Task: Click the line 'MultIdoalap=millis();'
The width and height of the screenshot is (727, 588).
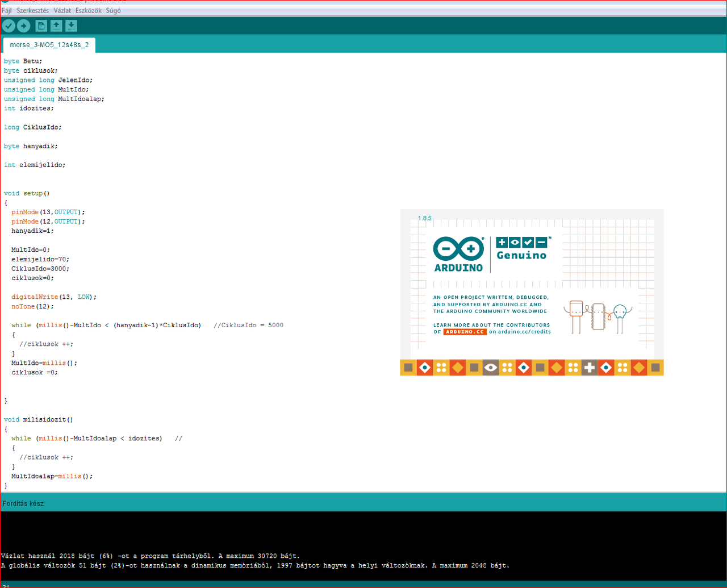Action: click(x=52, y=476)
